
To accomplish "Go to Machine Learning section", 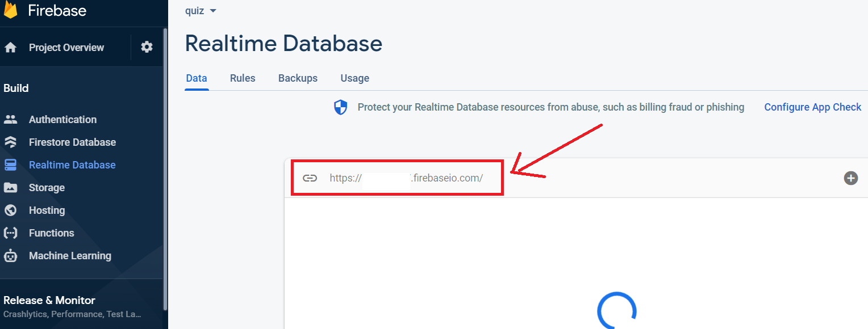I will click(70, 256).
